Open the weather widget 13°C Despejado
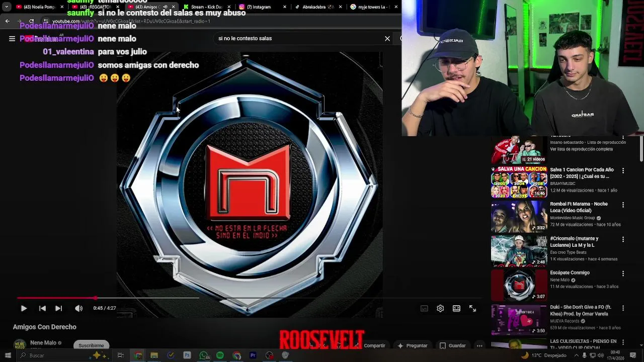The image size is (644, 362). pos(544,355)
